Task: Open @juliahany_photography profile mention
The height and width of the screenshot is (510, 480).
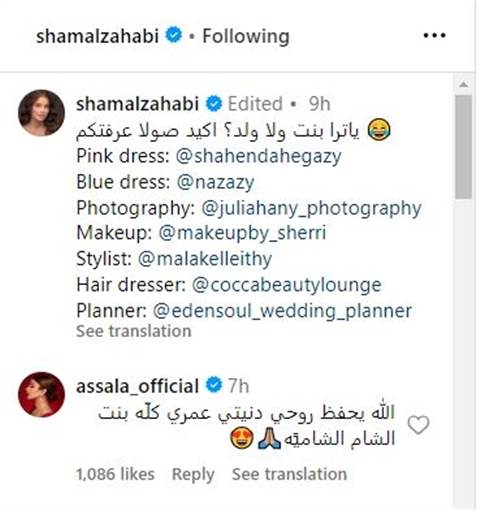Action: pyautogui.click(x=311, y=208)
